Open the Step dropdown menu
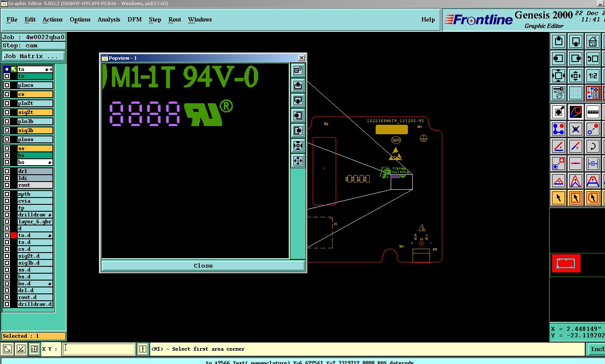605x364 pixels. click(x=155, y=19)
